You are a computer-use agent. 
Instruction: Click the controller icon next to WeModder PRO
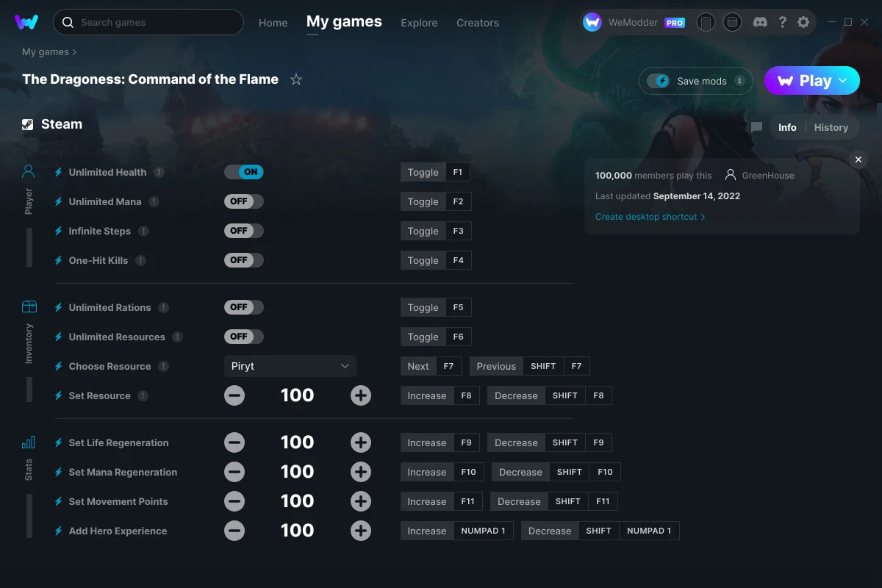[706, 23]
